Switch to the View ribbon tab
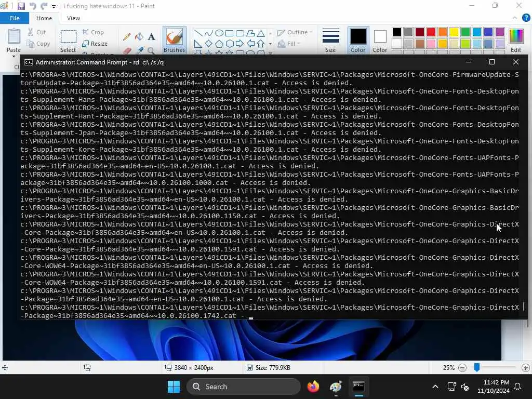Screen dimensions: 532x399 coord(73,18)
